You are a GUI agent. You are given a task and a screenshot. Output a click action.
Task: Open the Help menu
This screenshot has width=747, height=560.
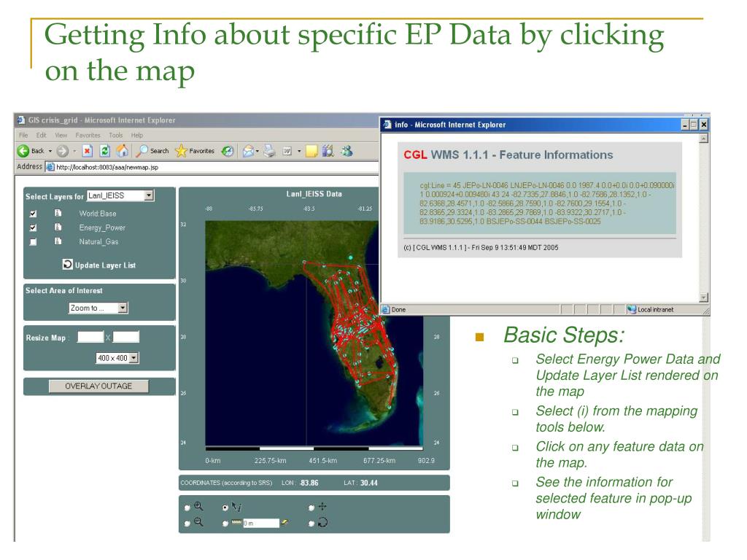(x=137, y=135)
